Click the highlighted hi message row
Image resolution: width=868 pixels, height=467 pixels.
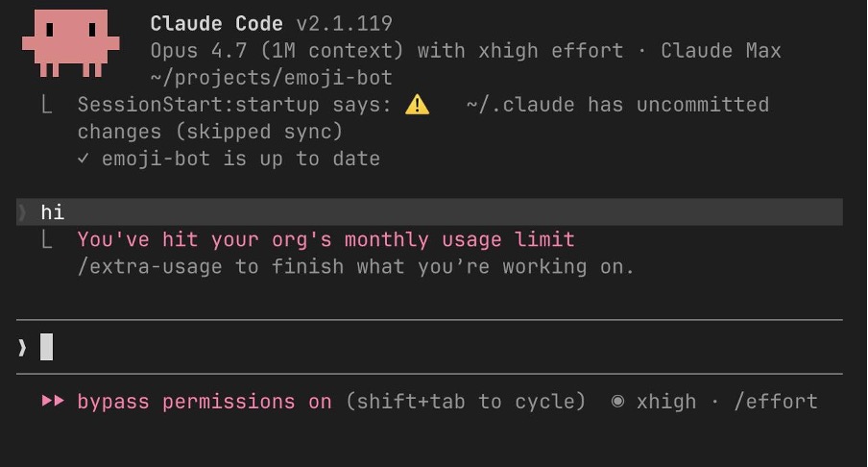pyautogui.click(x=429, y=212)
